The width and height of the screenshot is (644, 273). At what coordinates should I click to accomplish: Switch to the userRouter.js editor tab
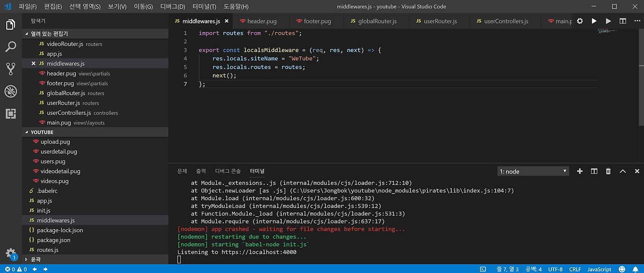pyautogui.click(x=440, y=21)
